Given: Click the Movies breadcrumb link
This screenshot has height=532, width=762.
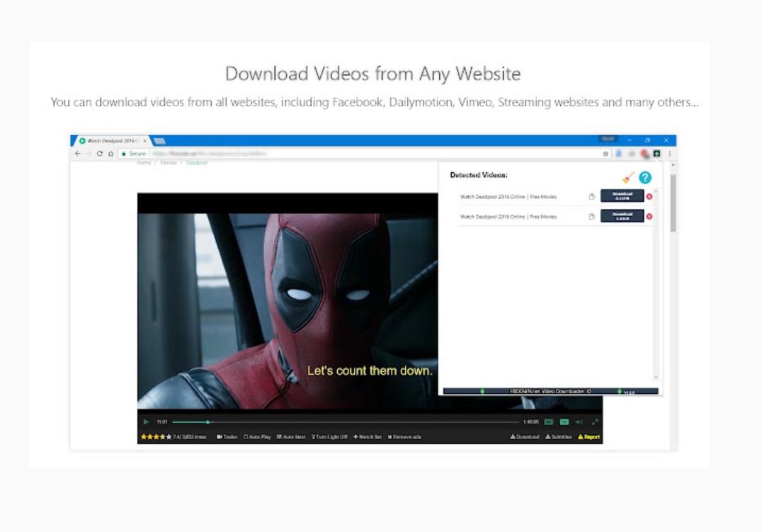Looking at the screenshot, I should point(168,162).
